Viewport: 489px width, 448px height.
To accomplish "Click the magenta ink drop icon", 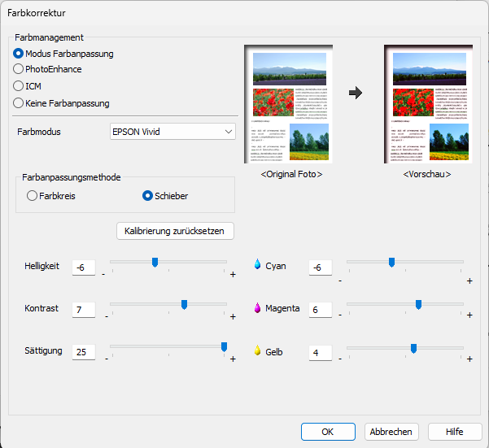I will pos(257,308).
